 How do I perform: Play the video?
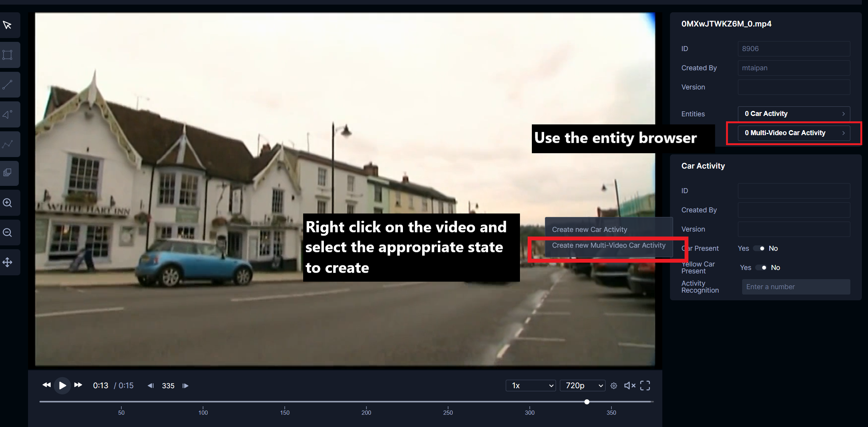pyautogui.click(x=62, y=386)
